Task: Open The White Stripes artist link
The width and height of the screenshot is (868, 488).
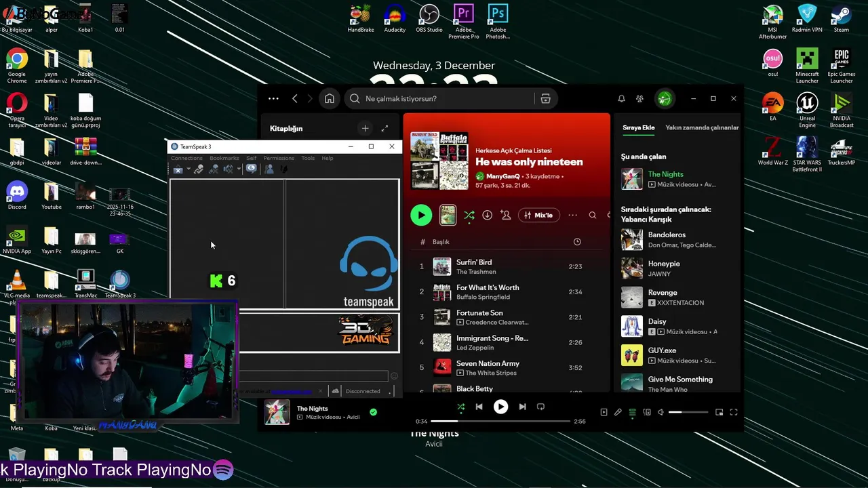Action: tap(492, 373)
